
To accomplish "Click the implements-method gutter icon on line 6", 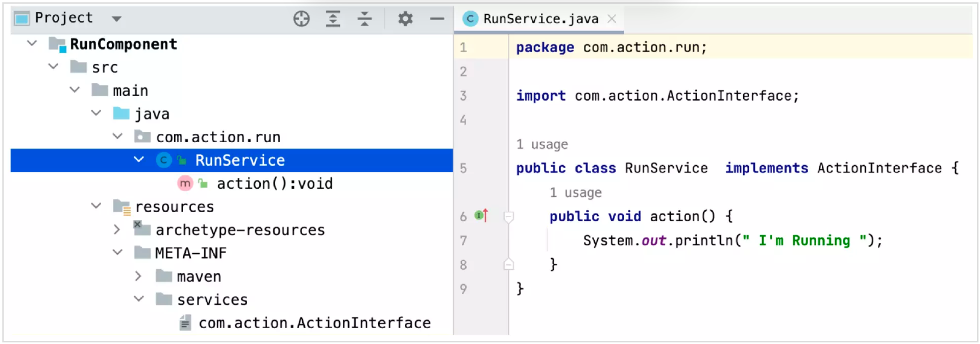I will coord(481,216).
